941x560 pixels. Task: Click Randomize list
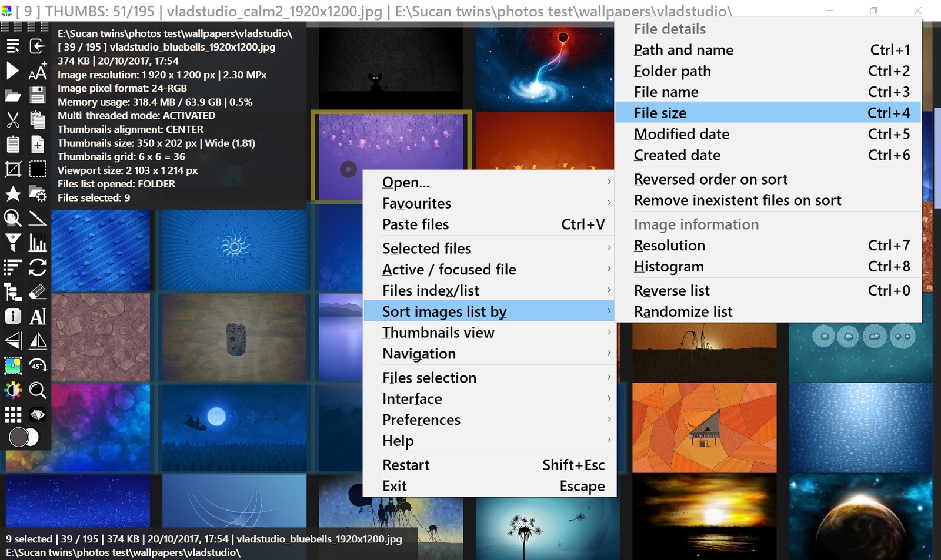(683, 311)
